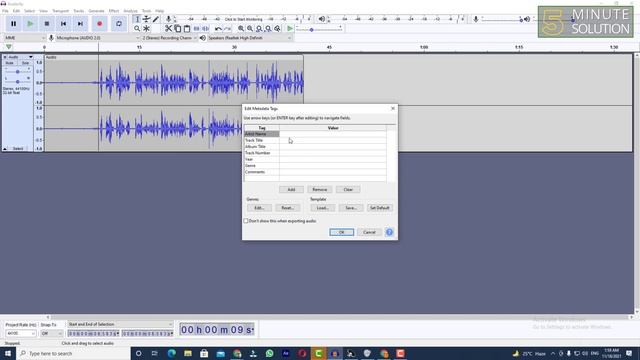Toggle the Loop button in transport toolbar
640x360 pixels.
119,24
